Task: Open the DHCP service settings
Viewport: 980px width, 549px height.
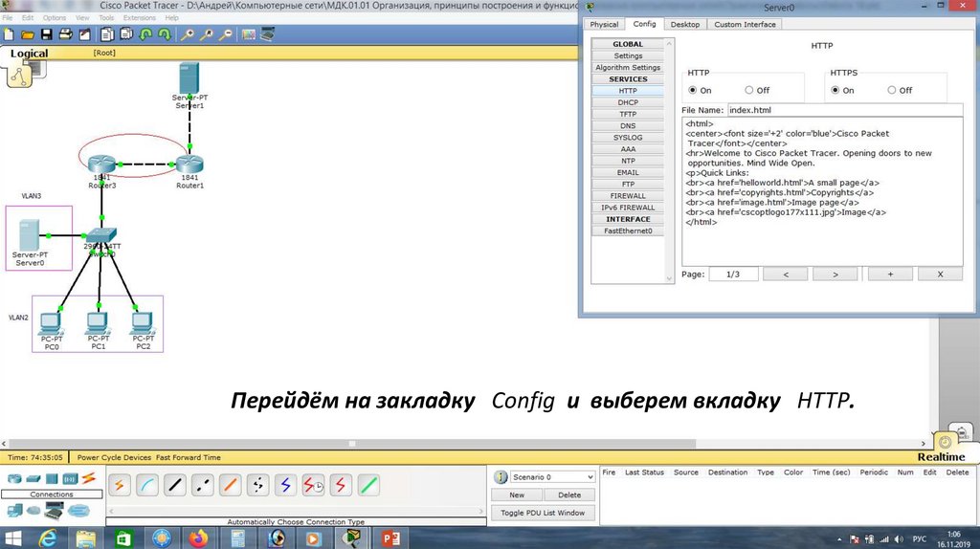Action: [627, 102]
